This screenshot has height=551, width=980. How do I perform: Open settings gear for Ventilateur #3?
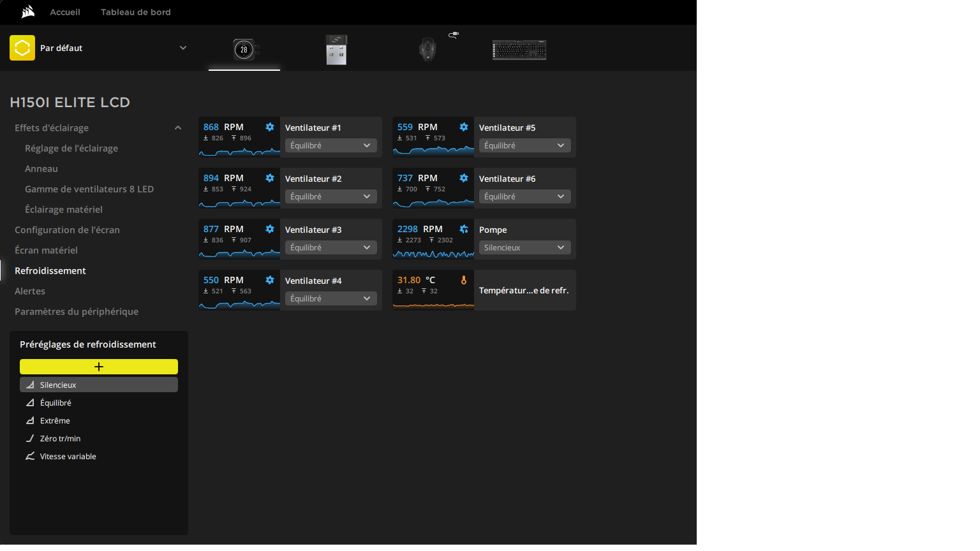270,229
